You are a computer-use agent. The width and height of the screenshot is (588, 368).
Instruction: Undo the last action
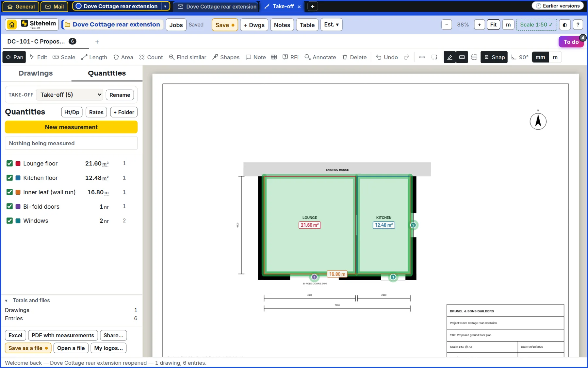click(387, 57)
